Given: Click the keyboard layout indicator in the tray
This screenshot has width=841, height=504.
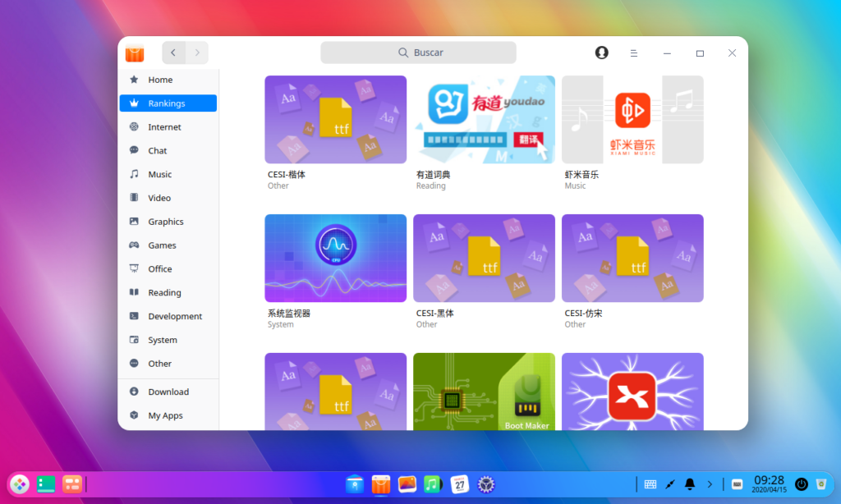Looking at the screenshot, I should (x=737, y=484).
